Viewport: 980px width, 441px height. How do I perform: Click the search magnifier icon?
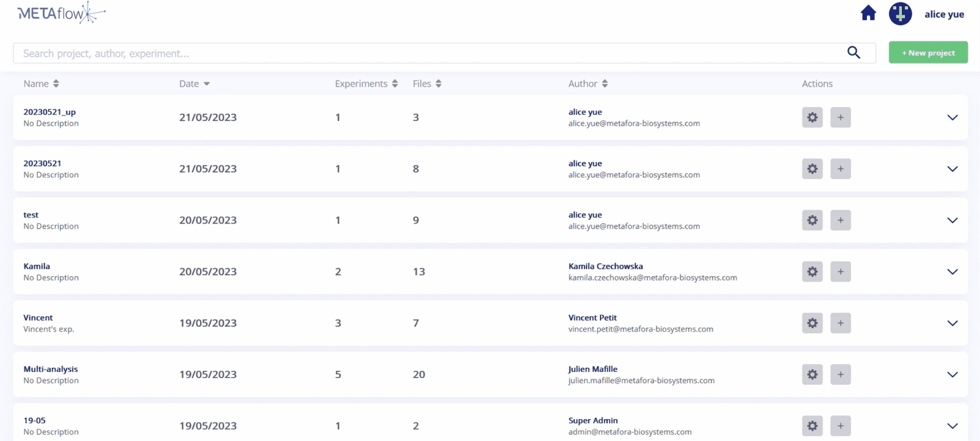pos(854,53)
